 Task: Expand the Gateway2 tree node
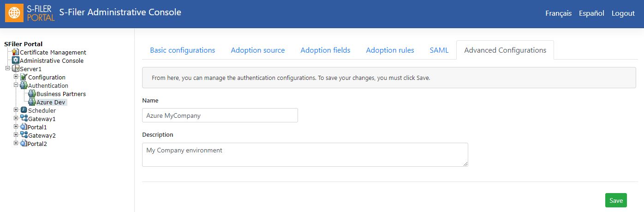[16, 135]
